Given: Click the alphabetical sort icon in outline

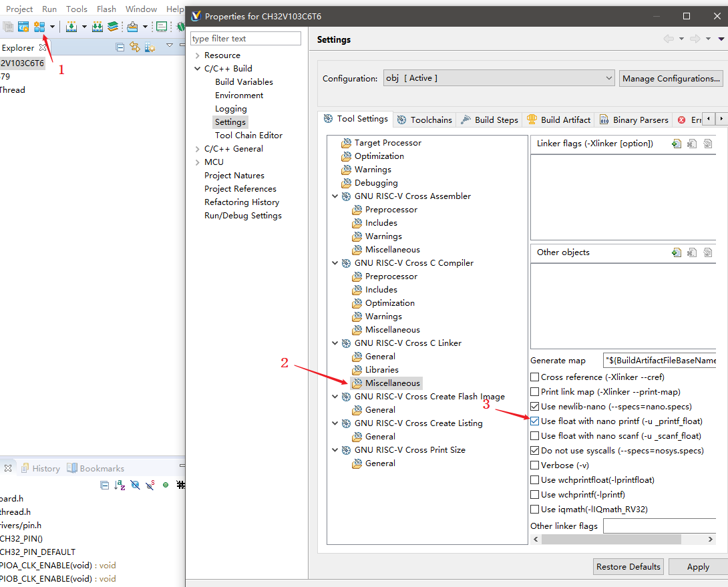Looking at the screenshot, I should point(120,485).
